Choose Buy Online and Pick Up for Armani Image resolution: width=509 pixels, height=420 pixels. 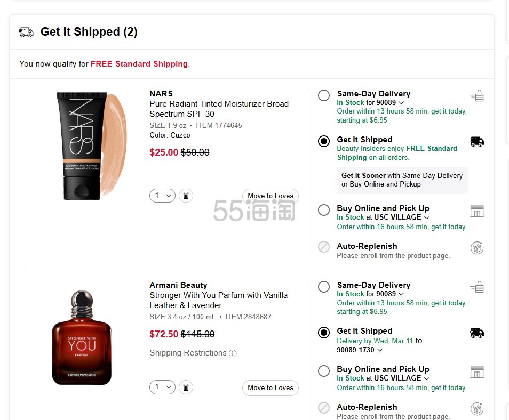point(324,371)
